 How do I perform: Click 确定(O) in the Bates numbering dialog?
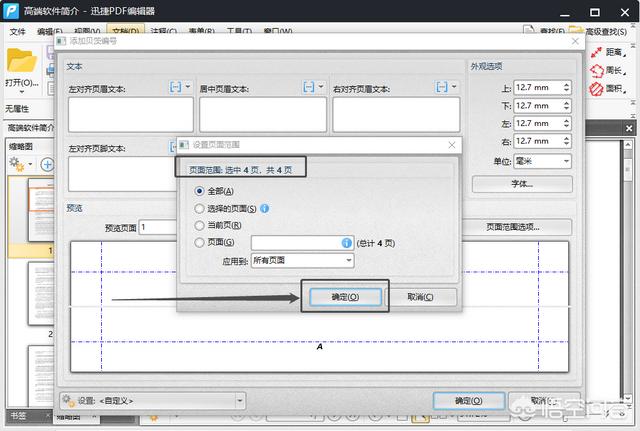click(x=469, y=401)
